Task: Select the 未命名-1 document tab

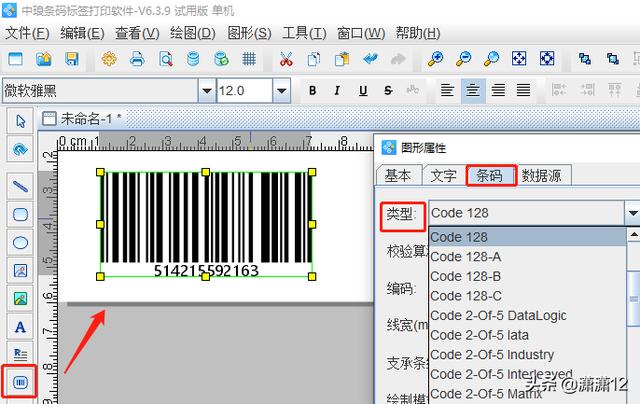Action: pos(83,119)
